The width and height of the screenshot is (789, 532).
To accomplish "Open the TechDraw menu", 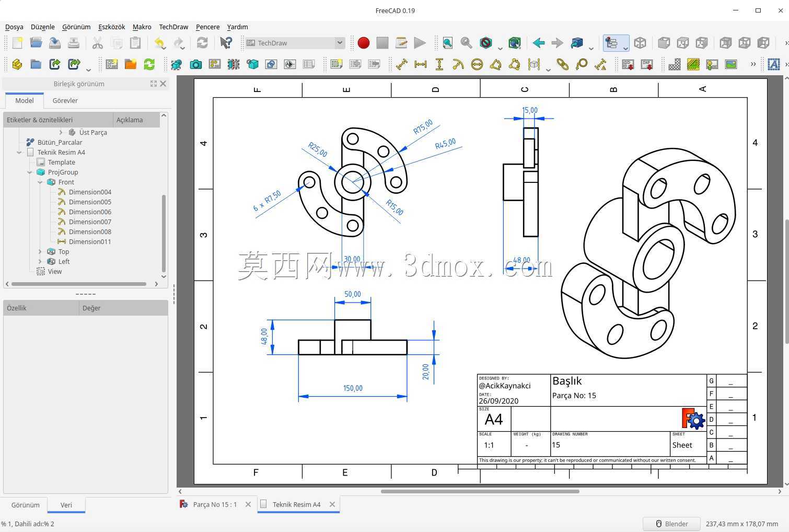I will tap(173, 27).
